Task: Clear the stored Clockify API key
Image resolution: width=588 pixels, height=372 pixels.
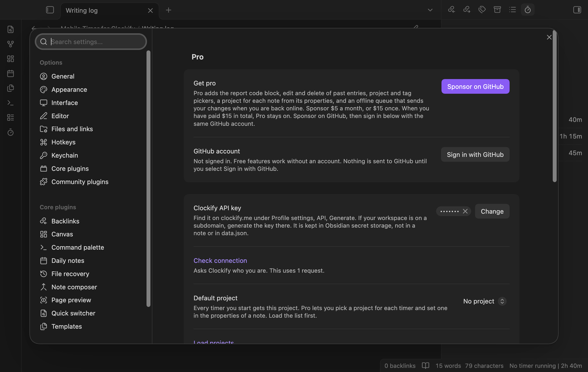Action: (x=465, y=211)
